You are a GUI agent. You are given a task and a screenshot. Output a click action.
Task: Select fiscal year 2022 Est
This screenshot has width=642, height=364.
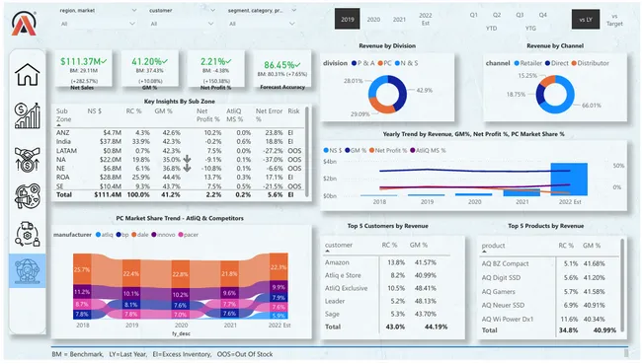point(426,19)
